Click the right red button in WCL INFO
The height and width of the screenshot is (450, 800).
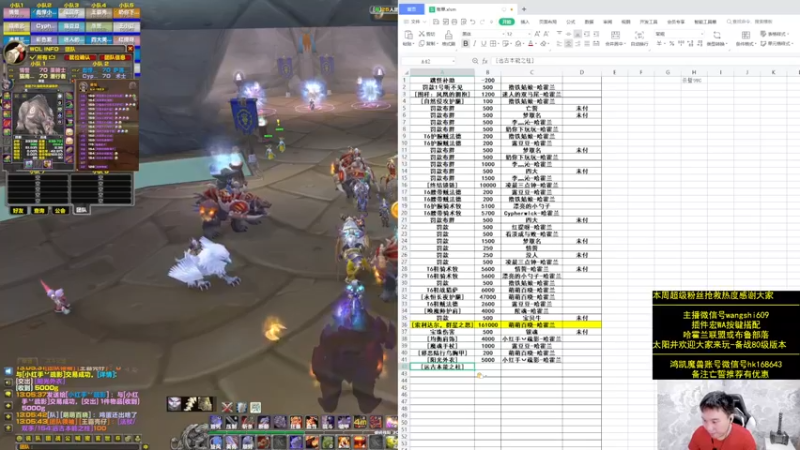pyautogui.click(x=114, y=58)
